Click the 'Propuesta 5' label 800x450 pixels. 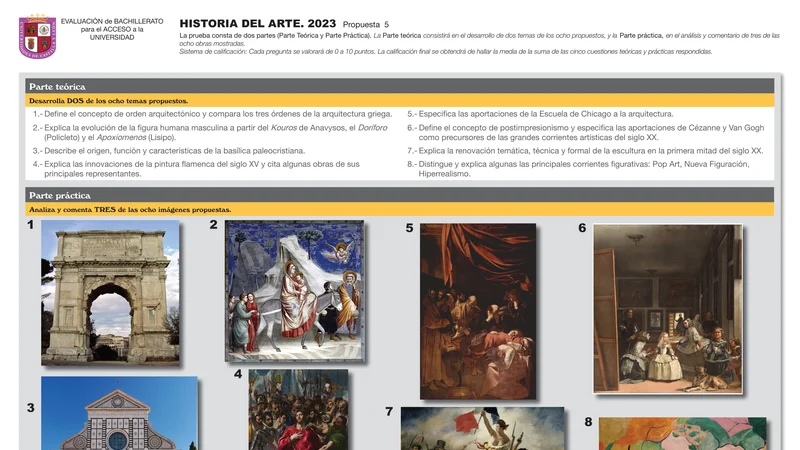pyautogui.click(x=366, y=24)
